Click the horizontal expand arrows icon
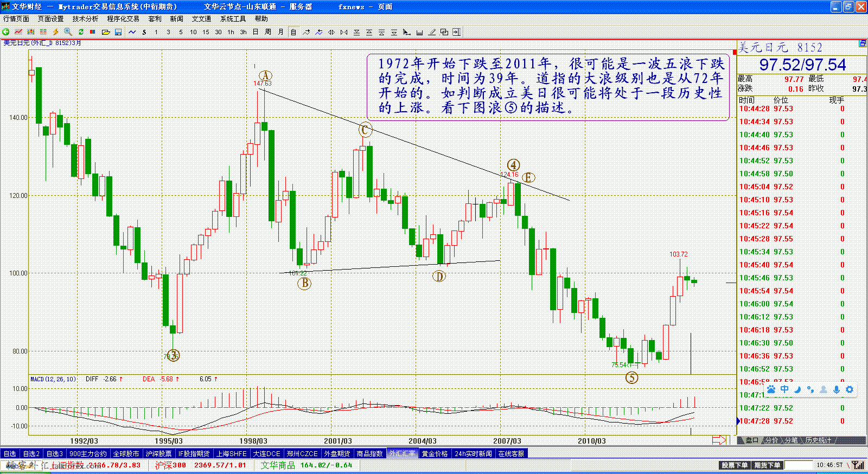Viewport: 868px width, 474px height. [331, 32]
